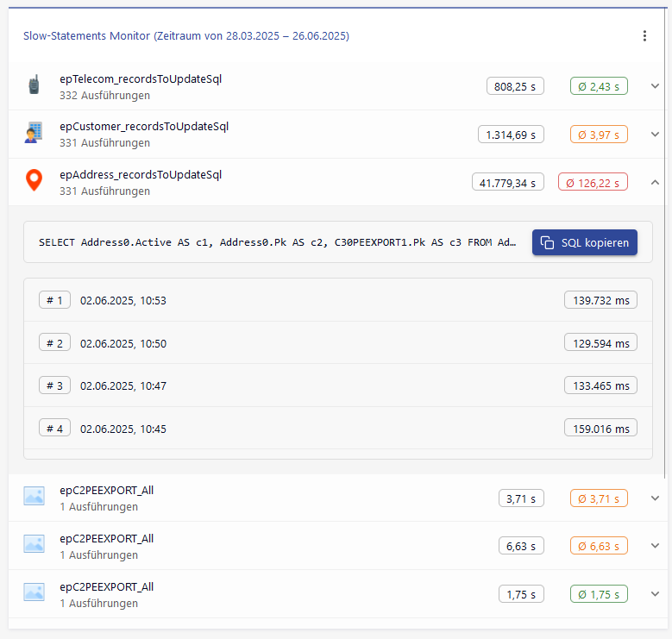672x639 pixels.
Task: Click the 1,75 s total time badge
Action: 521,594
